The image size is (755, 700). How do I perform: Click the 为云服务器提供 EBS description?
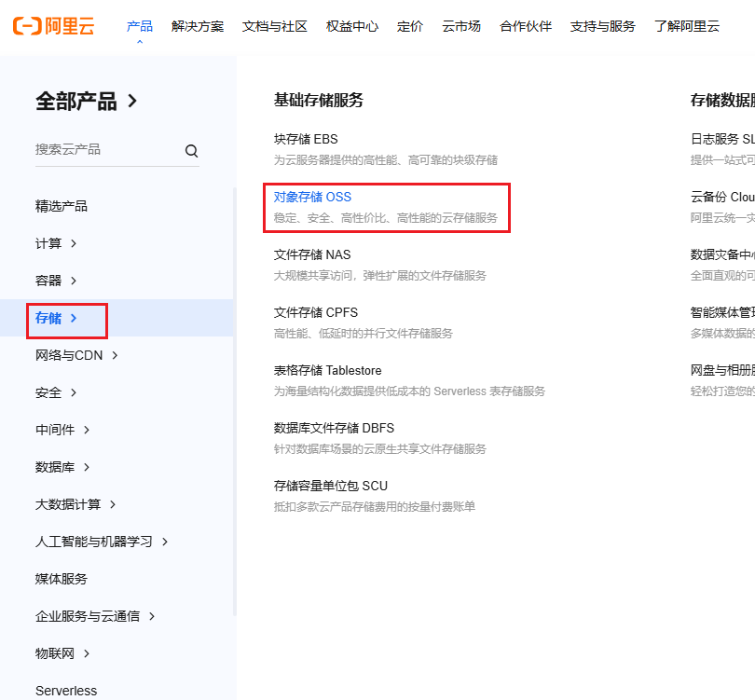click(x=385, y=159)
